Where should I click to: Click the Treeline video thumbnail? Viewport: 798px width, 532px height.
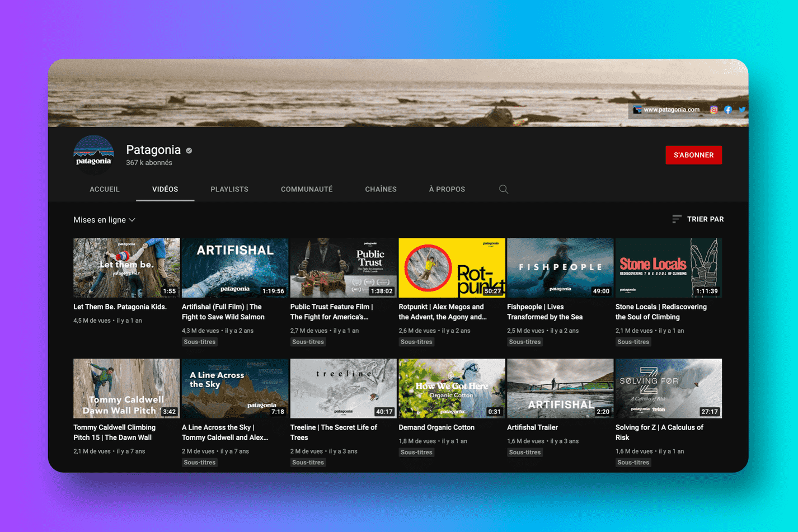tap(343, 388)
